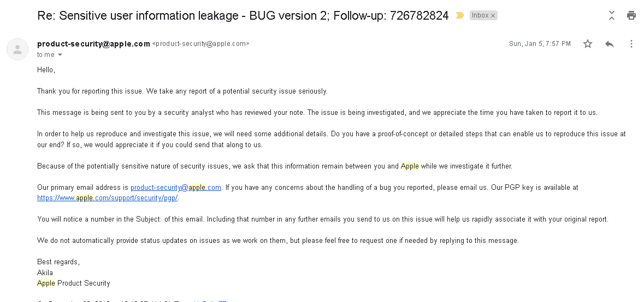Click highlighted Apple in 'Apple Product Security'

[46, 283]
